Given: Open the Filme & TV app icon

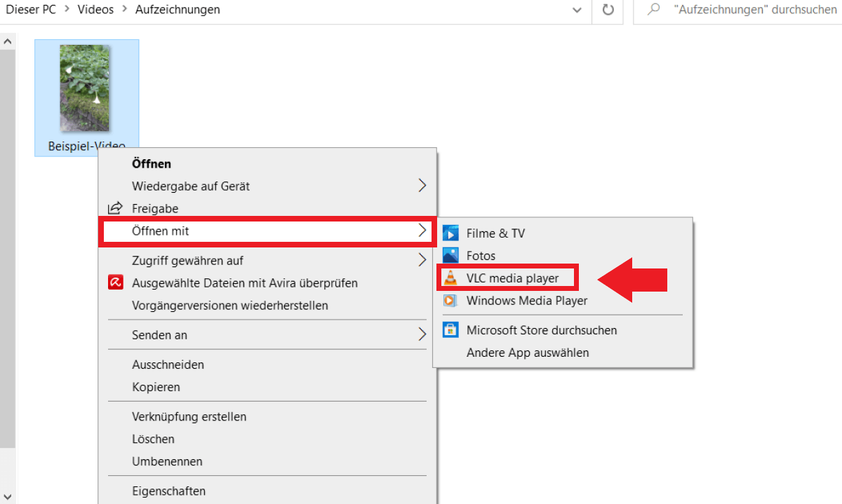Looking at the screenshot, I should (450, 233).
